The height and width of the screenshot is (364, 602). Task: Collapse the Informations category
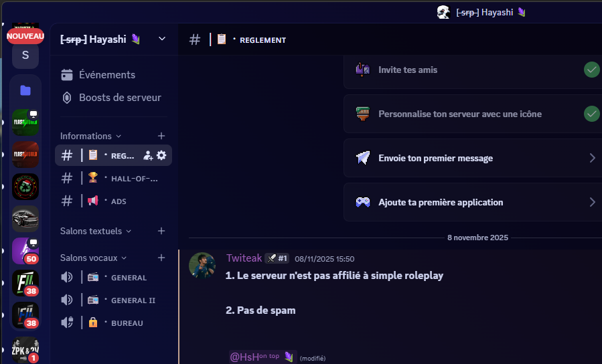tap(90, 136)
